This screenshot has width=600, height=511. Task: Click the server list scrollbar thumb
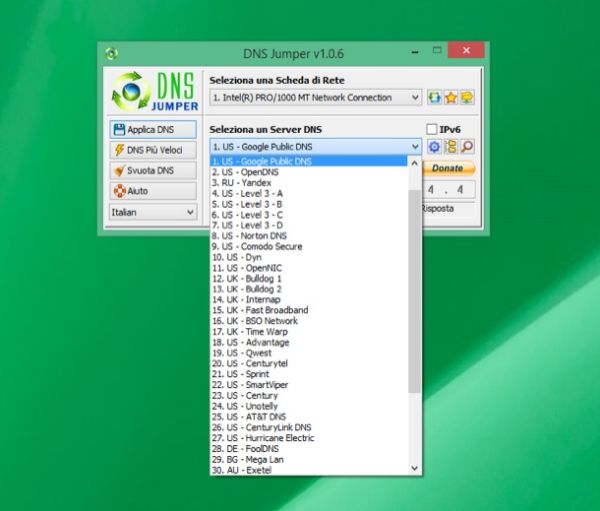click(x=414, y=291)
